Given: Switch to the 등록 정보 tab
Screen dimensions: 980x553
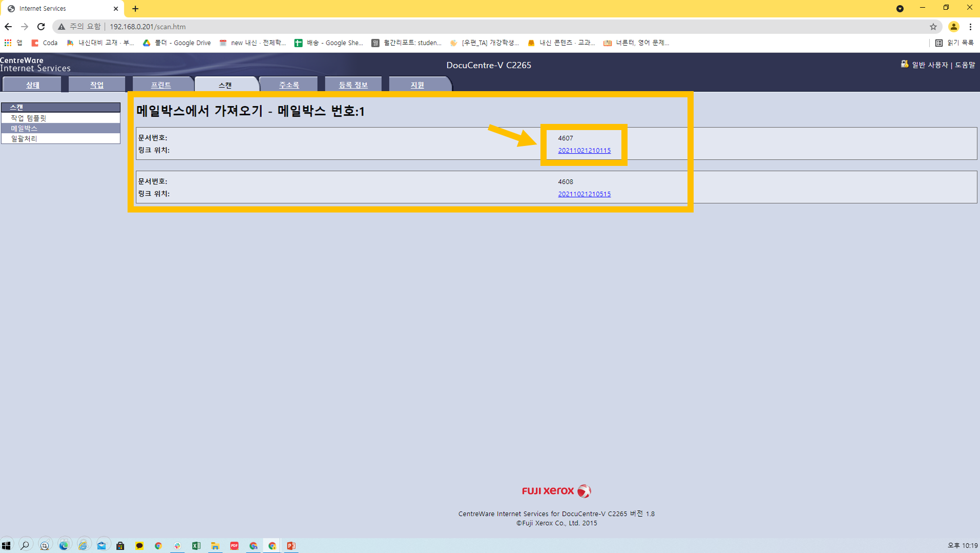Looking at the screenshot, I should point(353,84).
